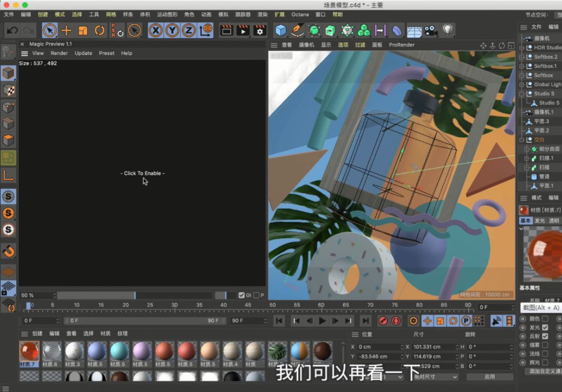The width and height of the screenshot is (562, 392).
Task: Expand the HDR Studio object tree node
Action: [522, 48]
